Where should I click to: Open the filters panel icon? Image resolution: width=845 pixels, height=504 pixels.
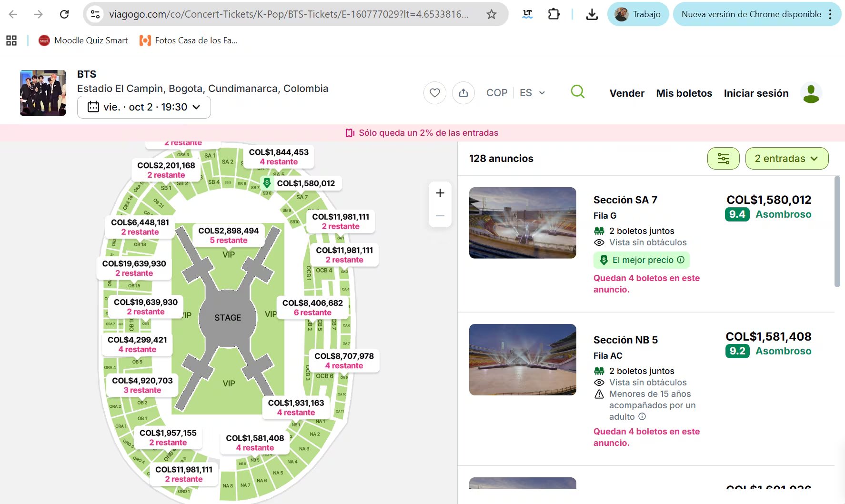[724, 158]
